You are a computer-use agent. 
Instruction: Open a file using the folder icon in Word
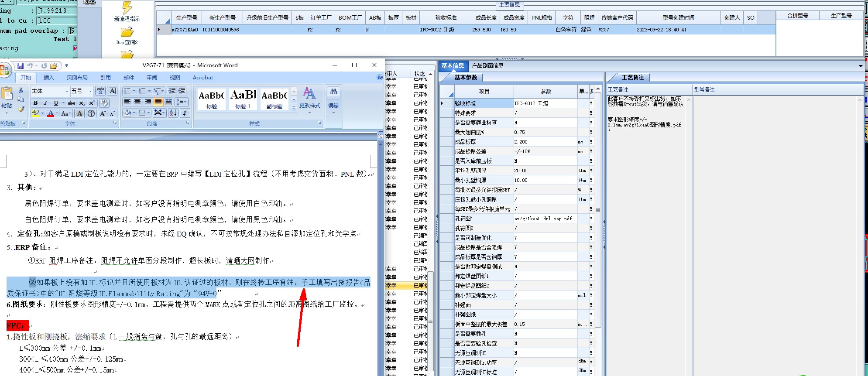[x=54, y=66]
